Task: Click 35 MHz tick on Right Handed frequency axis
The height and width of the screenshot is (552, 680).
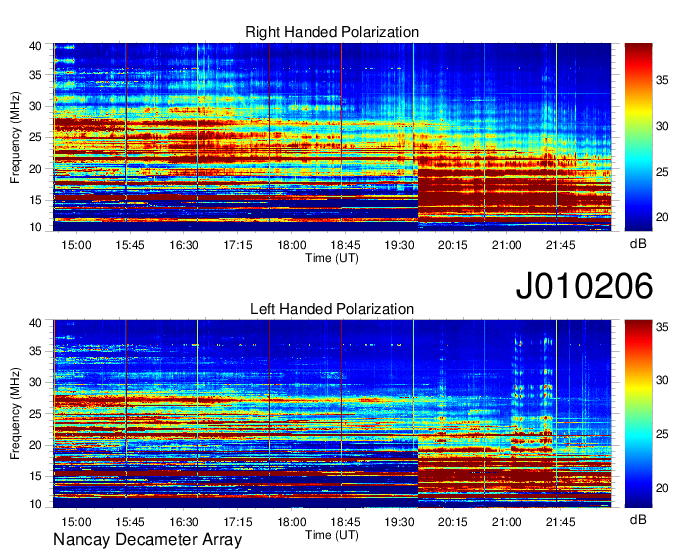Action: tap(35, 75)
